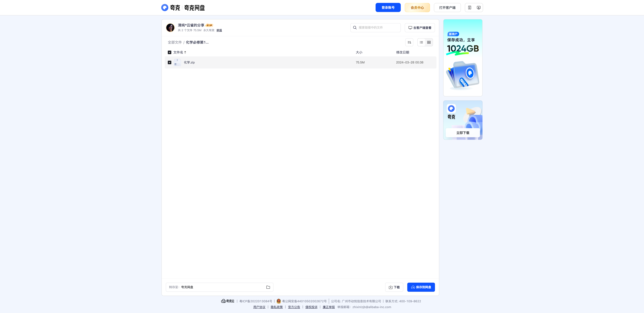The image size is (644, 313).
Task: Open the destination folder picker icon
Action: pyautogui.click(x=268, y=287)
